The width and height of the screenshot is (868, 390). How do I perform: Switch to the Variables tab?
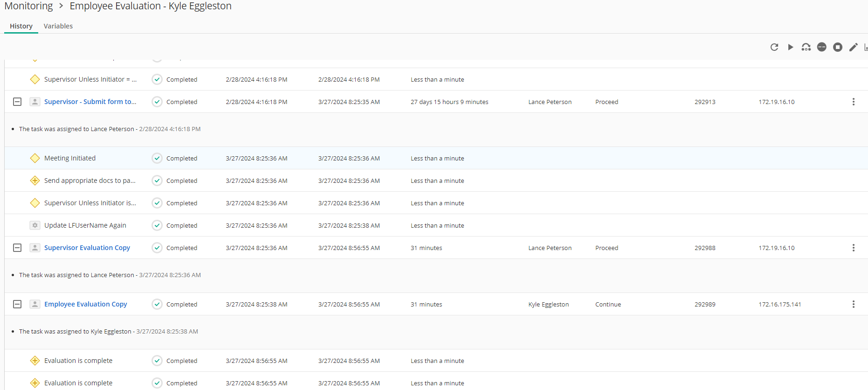click(x=58, y=26)
